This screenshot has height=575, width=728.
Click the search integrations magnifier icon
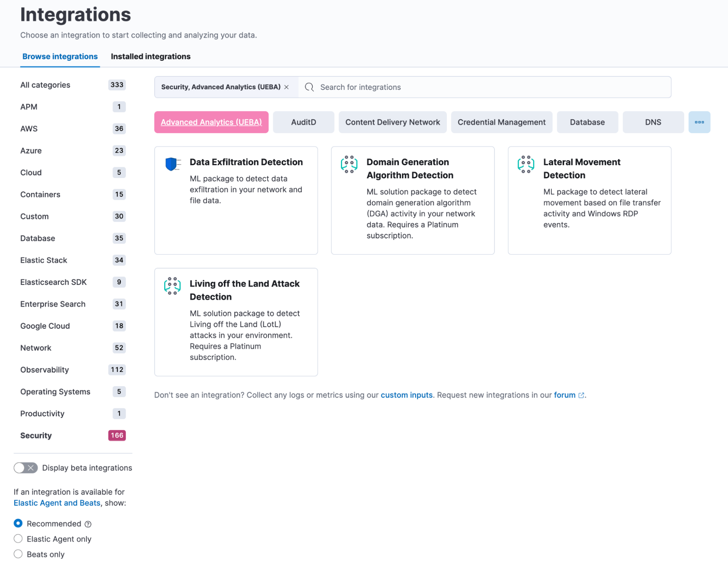pos(310,87)
